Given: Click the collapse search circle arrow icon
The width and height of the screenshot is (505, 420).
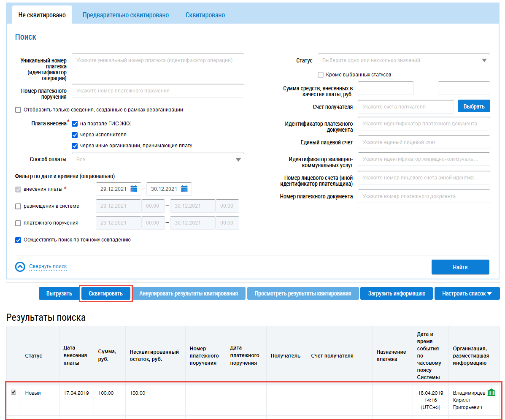Looking at the screenshot, I should point(20,267).
